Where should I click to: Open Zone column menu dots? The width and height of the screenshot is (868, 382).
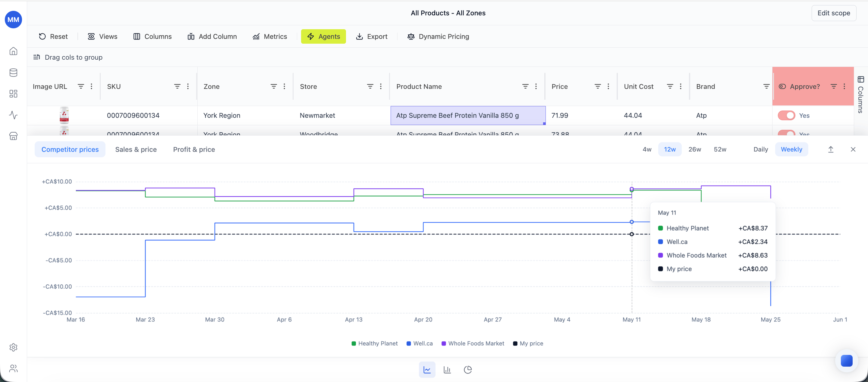[x=284, y=86]
